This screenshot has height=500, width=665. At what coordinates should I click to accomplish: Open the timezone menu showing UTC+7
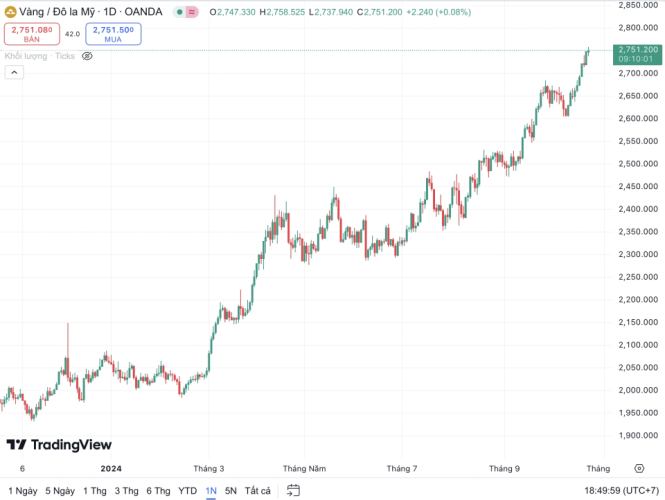click(x=621, y=491)
